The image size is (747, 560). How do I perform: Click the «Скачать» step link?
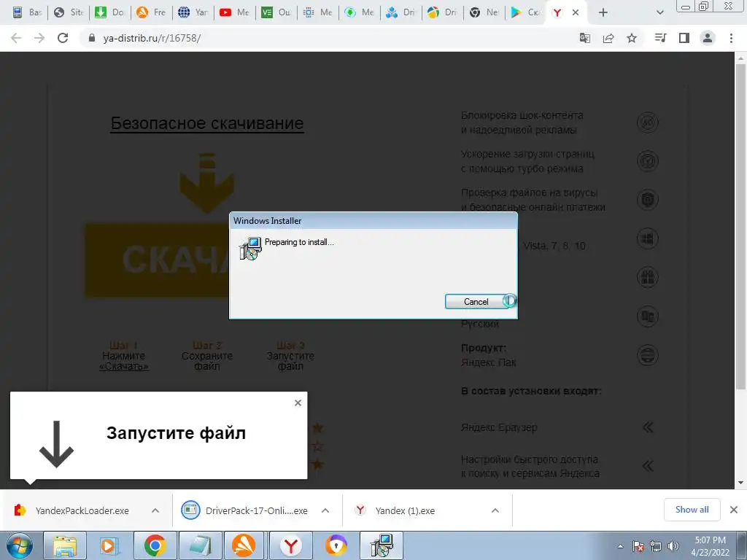(124, 367)
